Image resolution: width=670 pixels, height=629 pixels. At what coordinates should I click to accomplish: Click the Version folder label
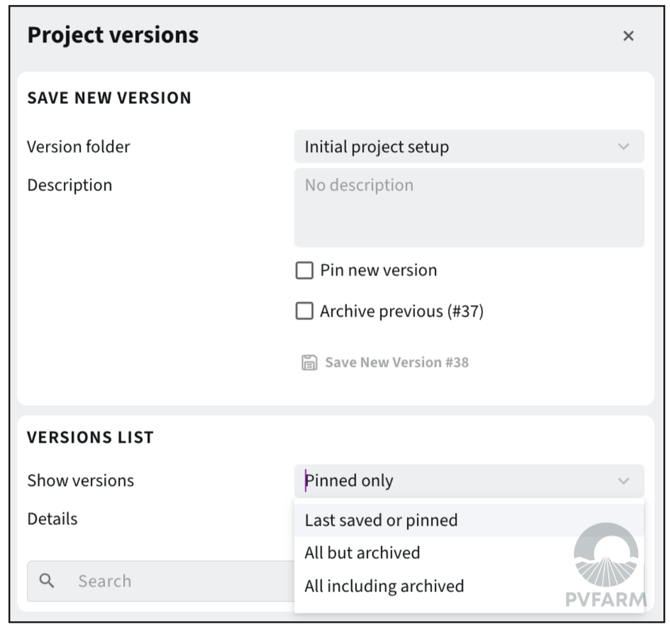tap(79, 147)
